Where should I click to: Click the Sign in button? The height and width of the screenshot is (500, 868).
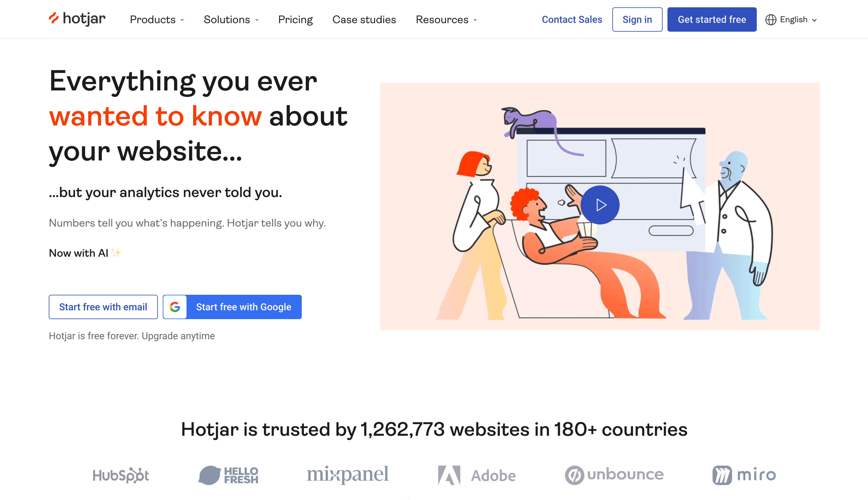click(x=637, y=19)
